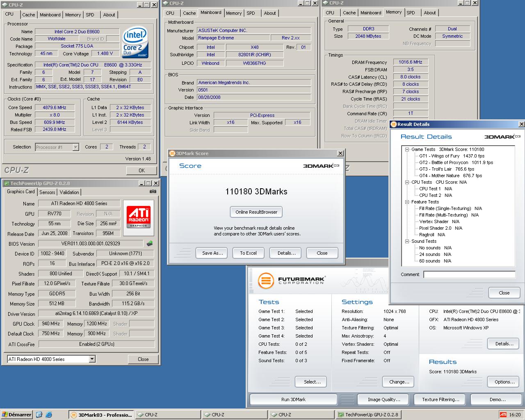Open the Processor #1 selection dropdown

(75, 147)
